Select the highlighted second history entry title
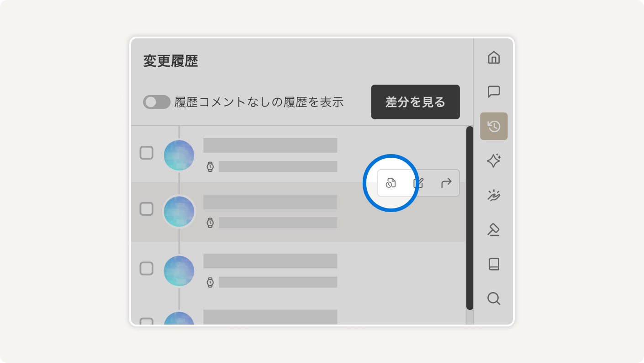This screenshot has height=363, width=644. pos(270,202)
